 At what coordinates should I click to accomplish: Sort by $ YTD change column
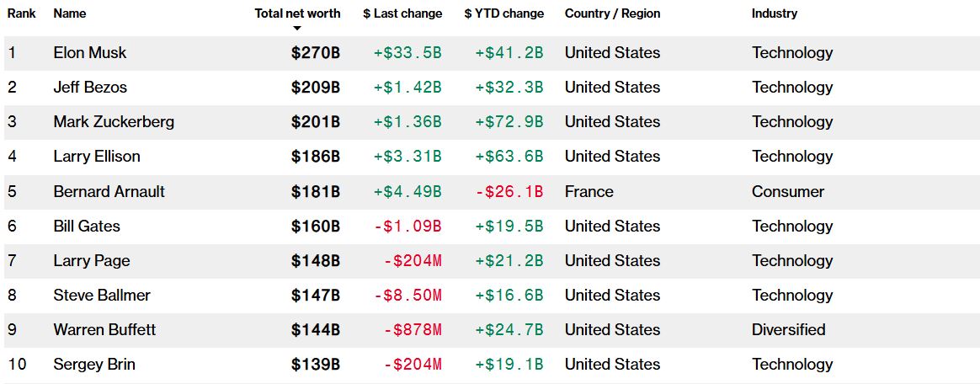(503, 13)
